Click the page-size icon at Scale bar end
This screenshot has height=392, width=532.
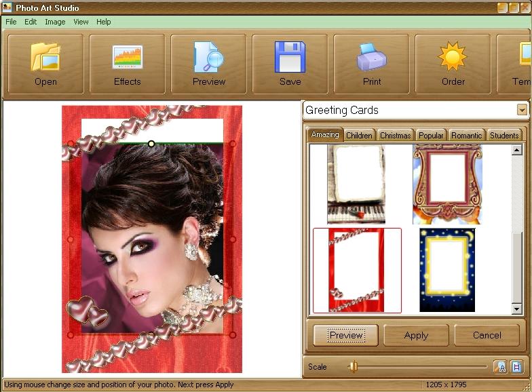516,367
